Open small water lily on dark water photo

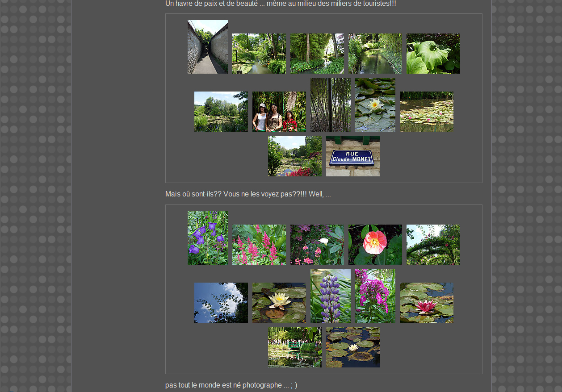(352, 347)
